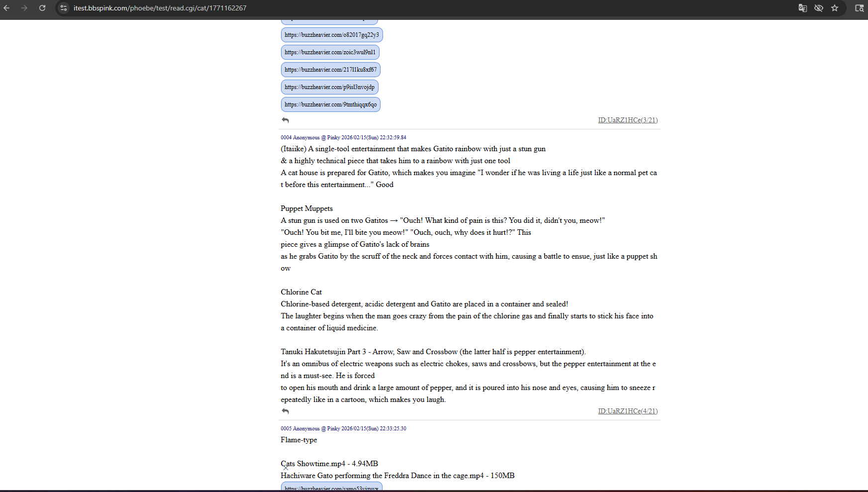Bookmark this page with the star icon
This screenshot has height=492, width=868.
pos(835,8)
